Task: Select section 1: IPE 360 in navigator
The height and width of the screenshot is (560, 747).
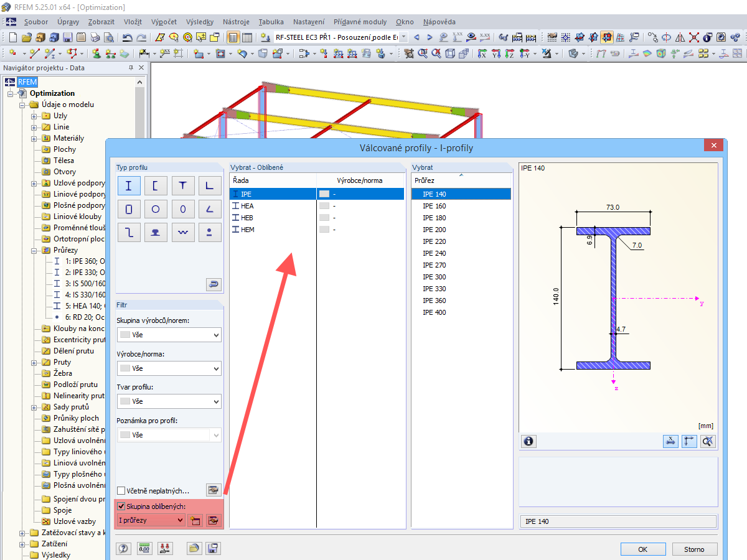Action: pyautogui.click(x=84, y=261)
